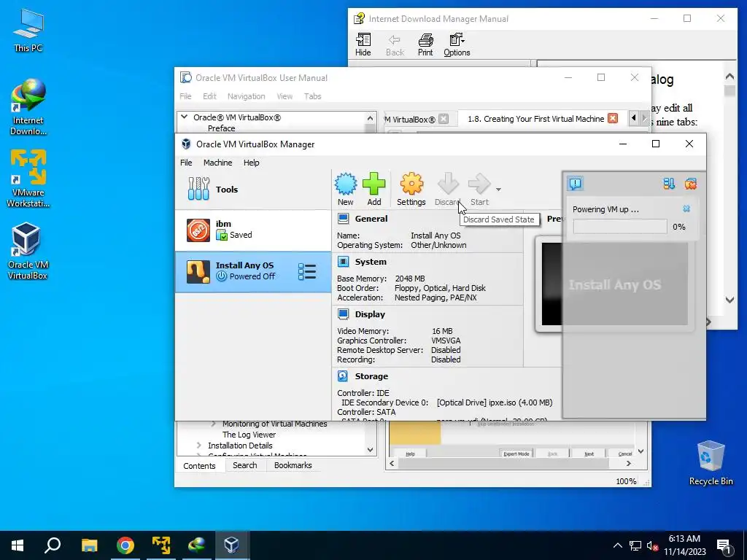Screen dimensions: 747x560
Task: Select the ibm virtual machine
Action: click(253, 230)
